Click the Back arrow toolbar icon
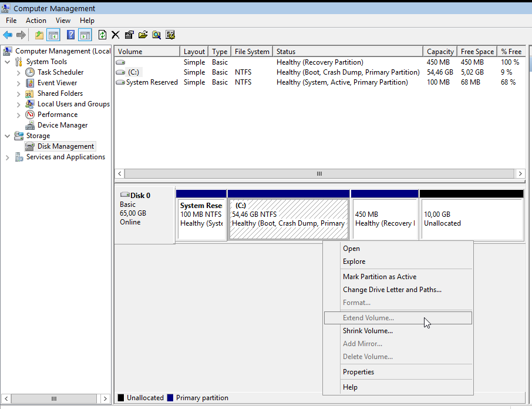 pos(8,35)
